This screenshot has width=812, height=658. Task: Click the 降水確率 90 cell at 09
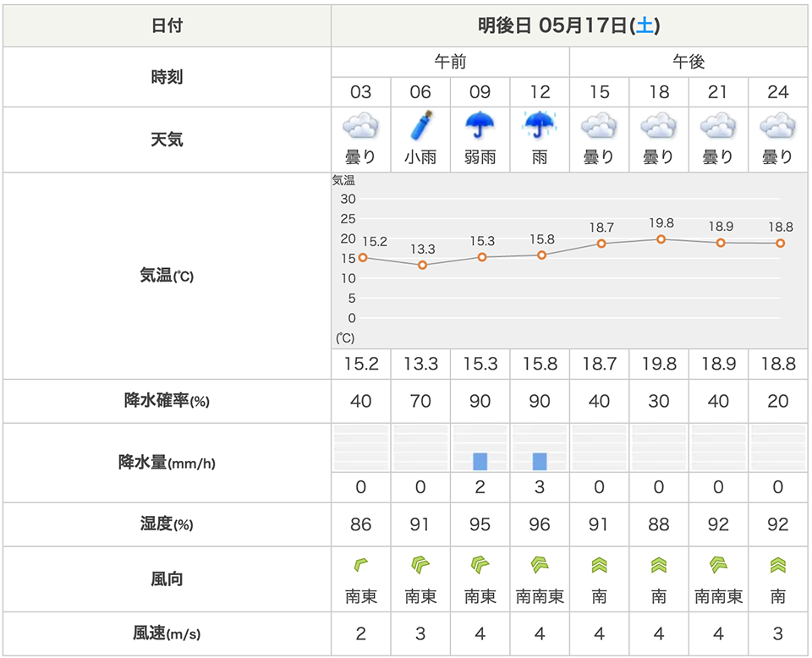480,401
